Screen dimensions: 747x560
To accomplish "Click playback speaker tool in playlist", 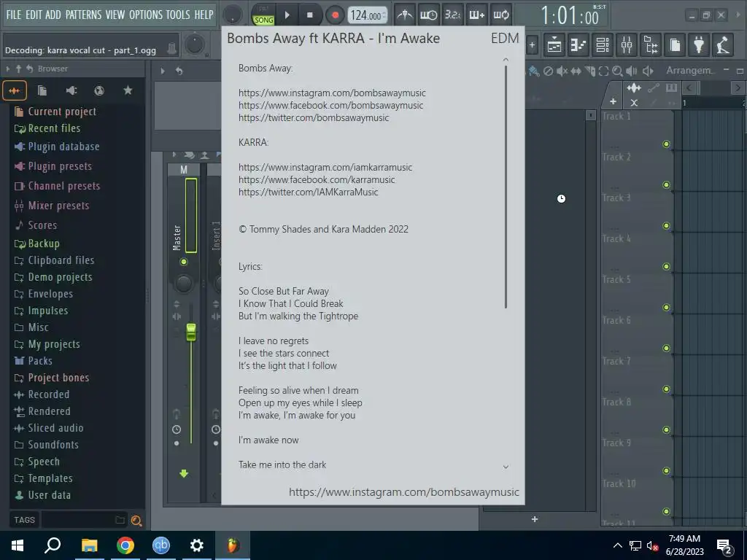I will point(631,71).
